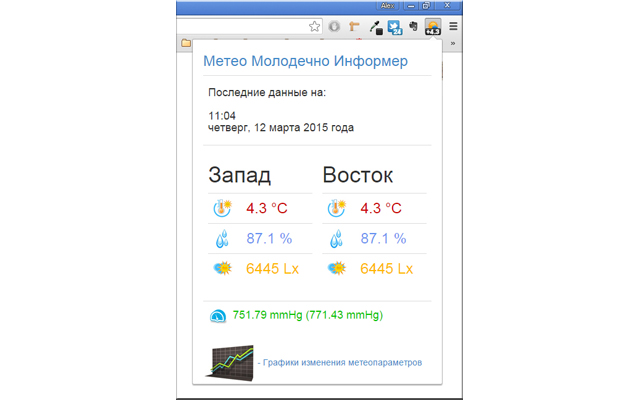The width and height of the screenshot is (640, 400).
Task: Select the Восток illumination 6445 Lx
Action: click(387, 269)
